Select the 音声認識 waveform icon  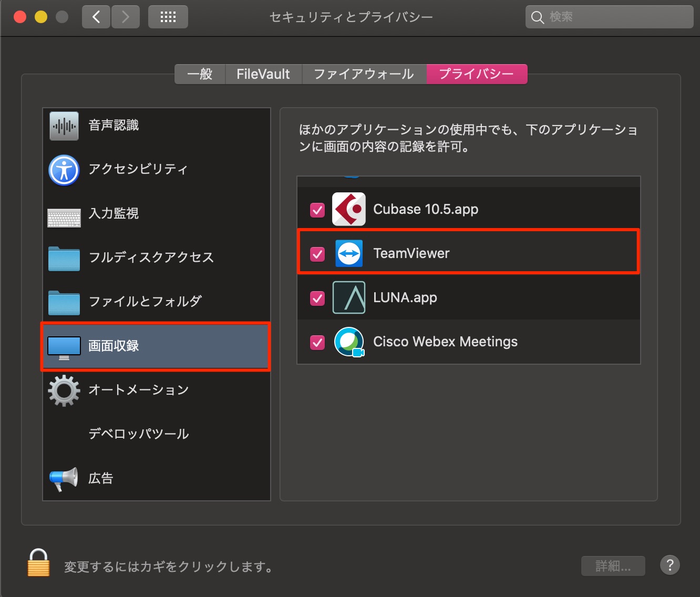(x=64, y=126)
